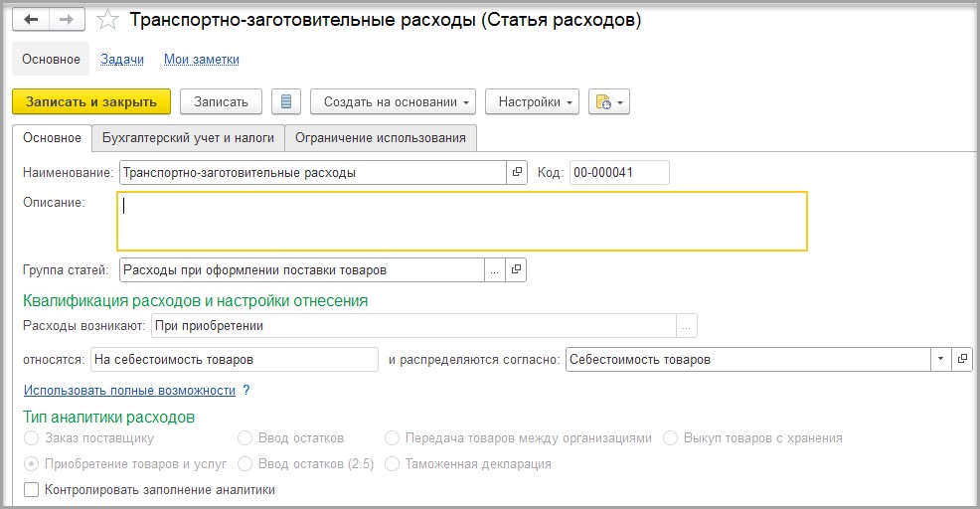
Task: Switch to the Основное tab
Action: [52, 138]
